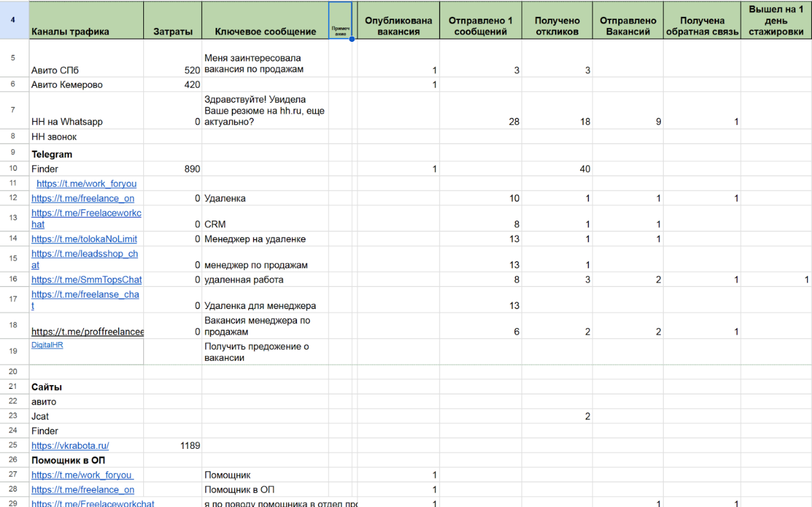Select the 'Вакансия менеджера по продажам' cell

[265, 326]
